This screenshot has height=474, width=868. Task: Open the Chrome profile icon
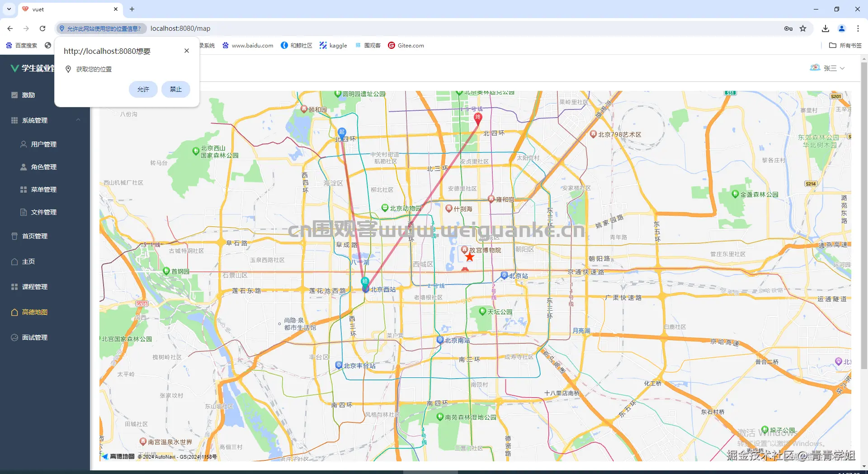pos(842,28)
